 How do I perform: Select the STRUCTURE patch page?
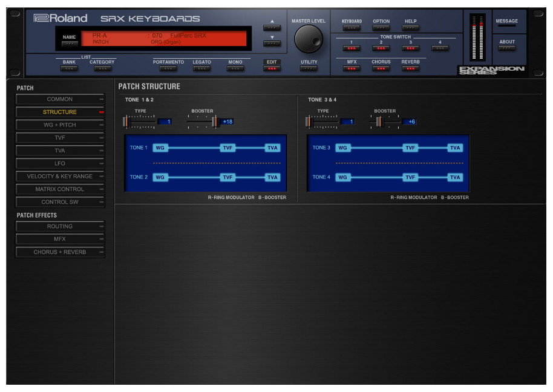(60, 112)
